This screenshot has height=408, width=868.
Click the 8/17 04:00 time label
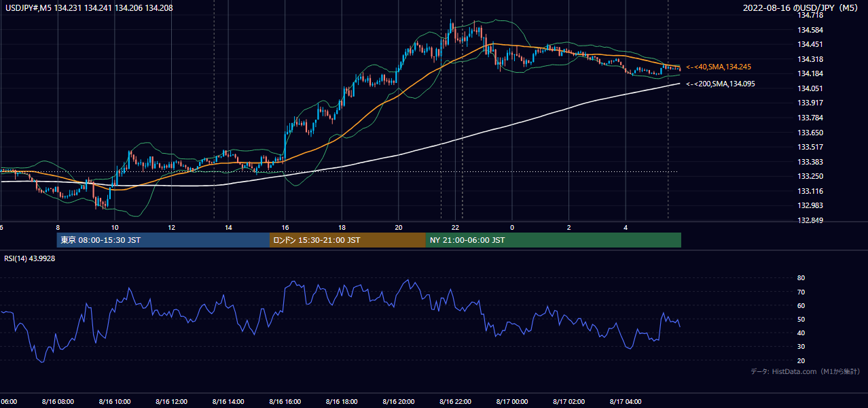tap(626, 401)
